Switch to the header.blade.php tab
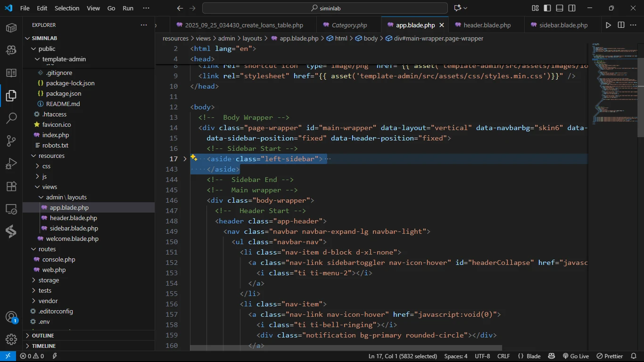Screen dimensions: 644x362 (487, 25)
